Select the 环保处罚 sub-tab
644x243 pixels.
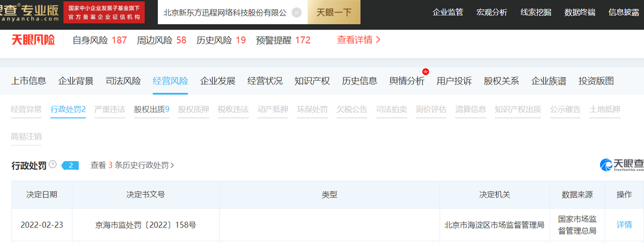[x=312, y=109]
